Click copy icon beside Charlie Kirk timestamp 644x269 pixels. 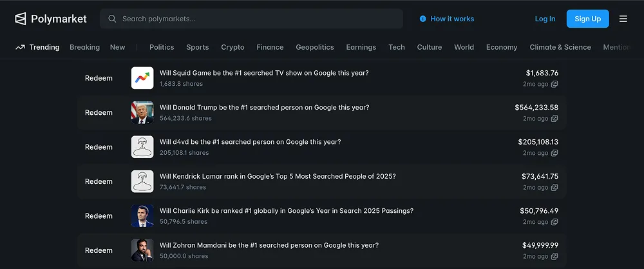tap(554, 222)
